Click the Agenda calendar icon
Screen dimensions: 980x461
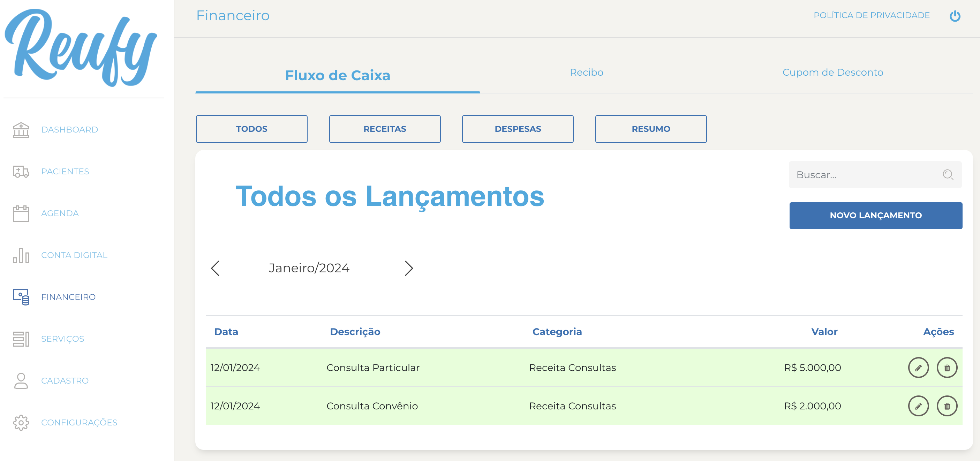(x=21, y=213)
